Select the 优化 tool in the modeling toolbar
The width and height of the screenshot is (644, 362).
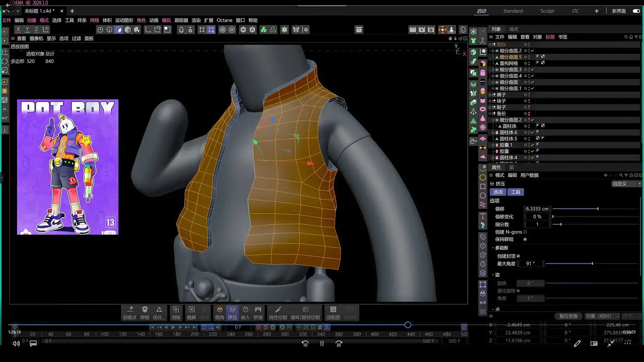[x=159, y=312]
